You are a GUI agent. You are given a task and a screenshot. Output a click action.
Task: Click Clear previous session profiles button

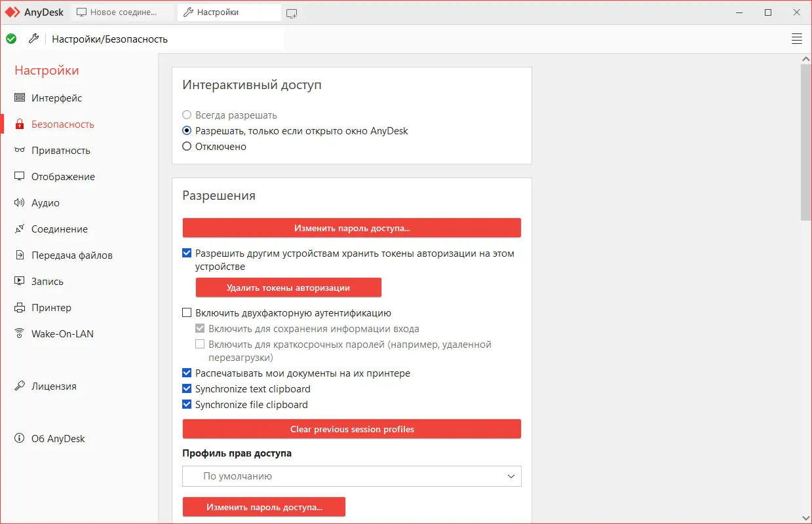[352, 429]
